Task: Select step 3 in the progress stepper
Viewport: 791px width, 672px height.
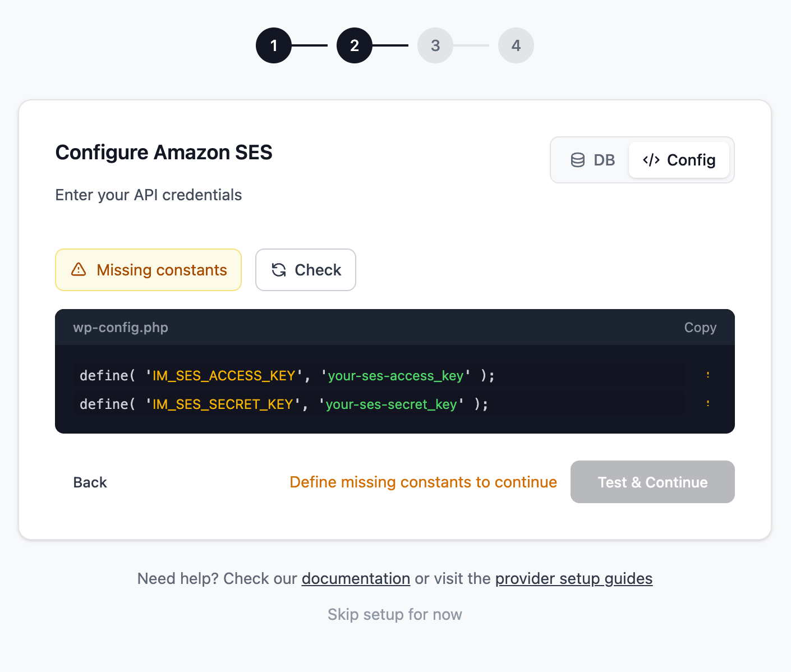Action: coord(435,45)
